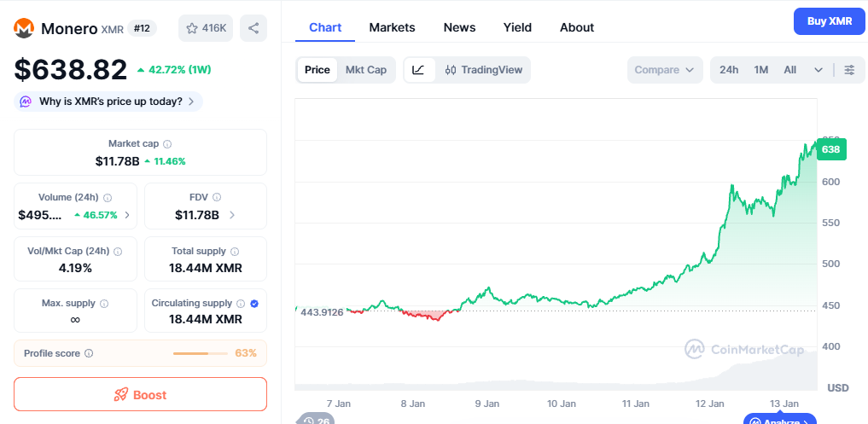Click the 12 Jan date on chart axis
868x424 pixels.
710,404
